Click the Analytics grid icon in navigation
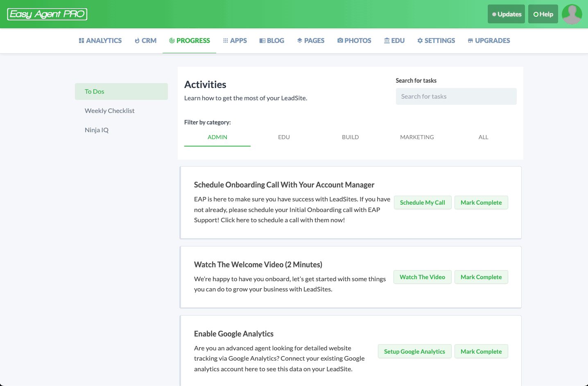Image resolution: width=588 pixels, height=386 pixels. pyautogui.click(x=81, y=41)
